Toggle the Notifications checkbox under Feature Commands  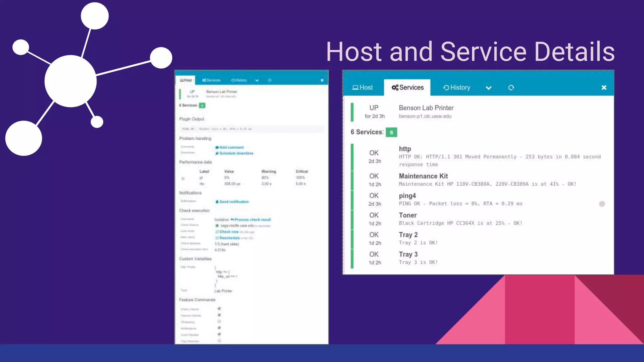click(219, 328)
